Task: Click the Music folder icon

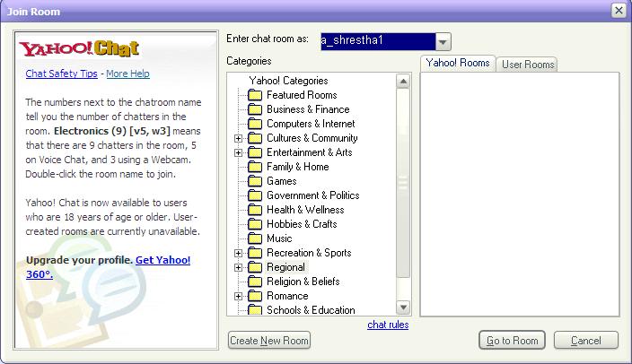Action: [255, 238]
